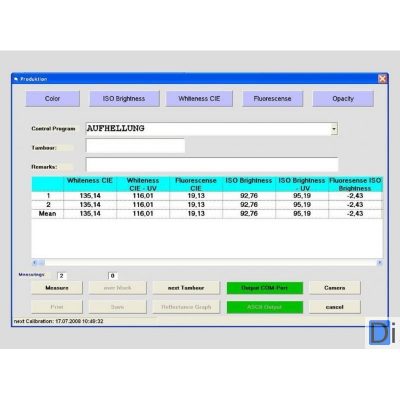Click the table's right scroll arrow
The height and width of the screenshot is (400, 400).
[379, 263]
